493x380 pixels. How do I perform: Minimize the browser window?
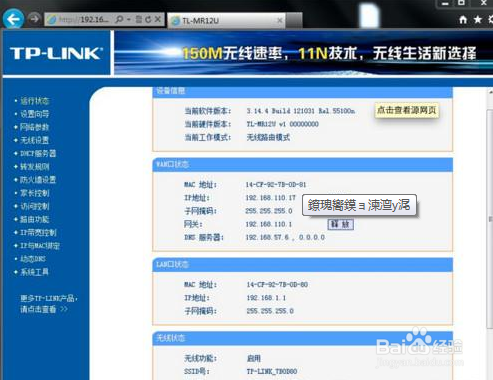tap(445, 3)
